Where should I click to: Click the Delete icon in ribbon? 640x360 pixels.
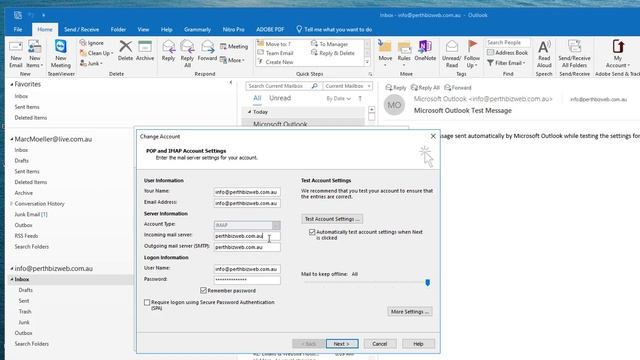point(125,51)
